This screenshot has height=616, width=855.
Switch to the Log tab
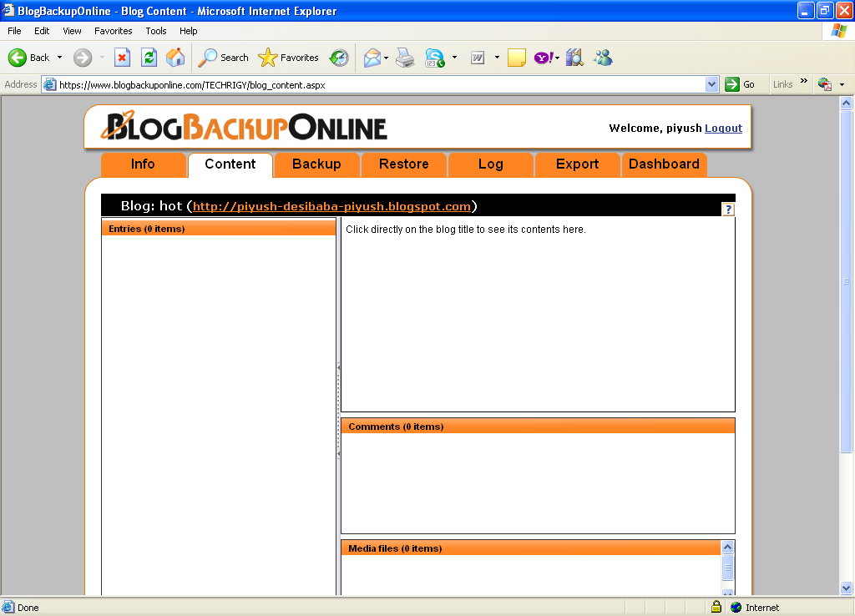pos(491,164)
